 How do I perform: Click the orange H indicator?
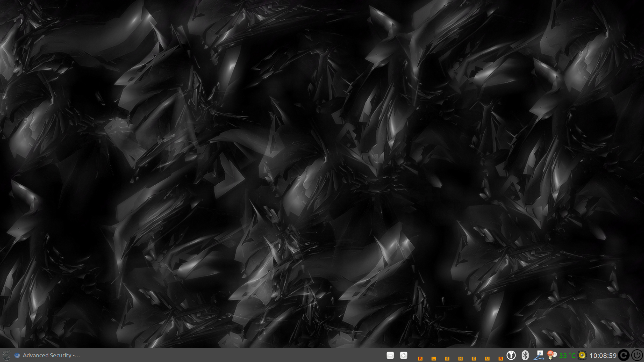(460, 358)
